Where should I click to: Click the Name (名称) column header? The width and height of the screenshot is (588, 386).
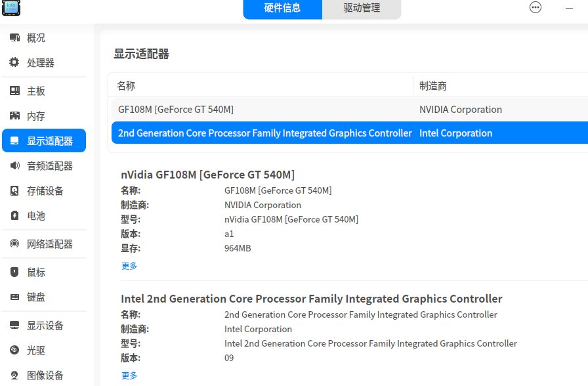[126, 86]
